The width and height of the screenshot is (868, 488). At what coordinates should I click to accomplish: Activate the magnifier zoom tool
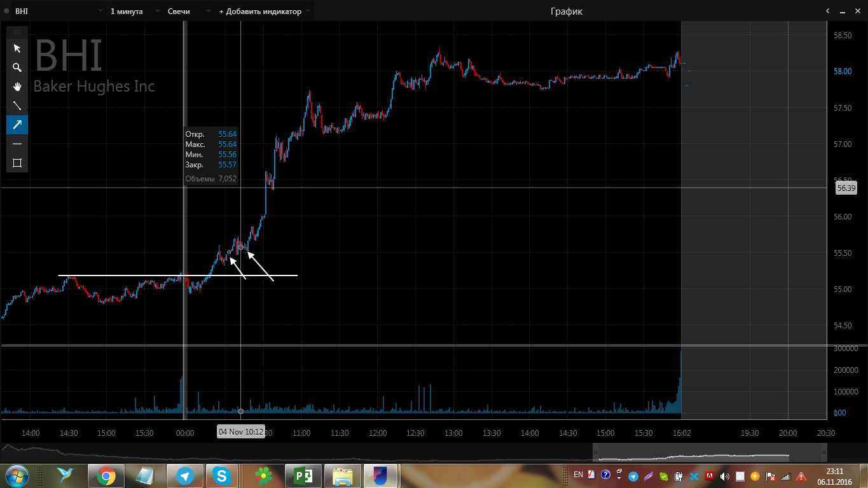coord(17,67)
